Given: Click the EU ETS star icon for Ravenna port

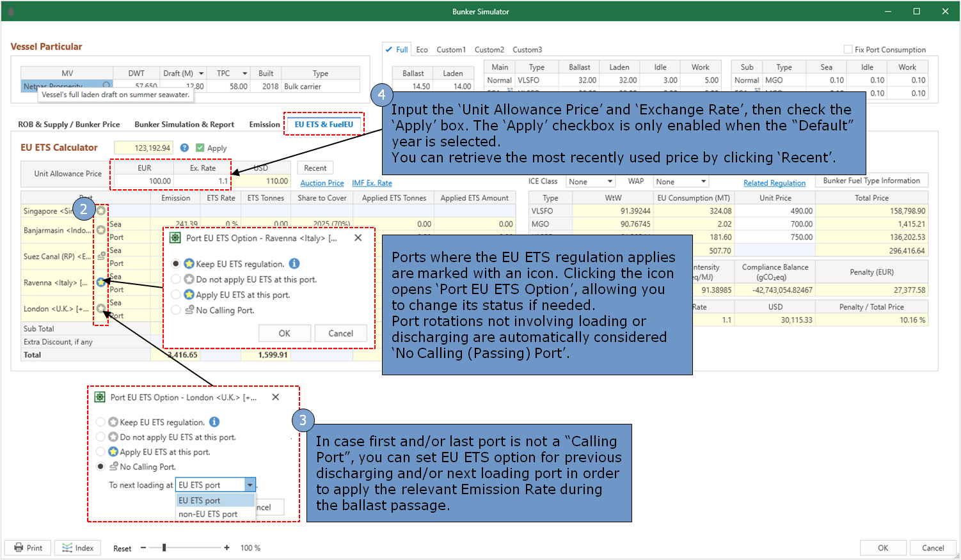Looking at the screenshot, I should 101,282.
